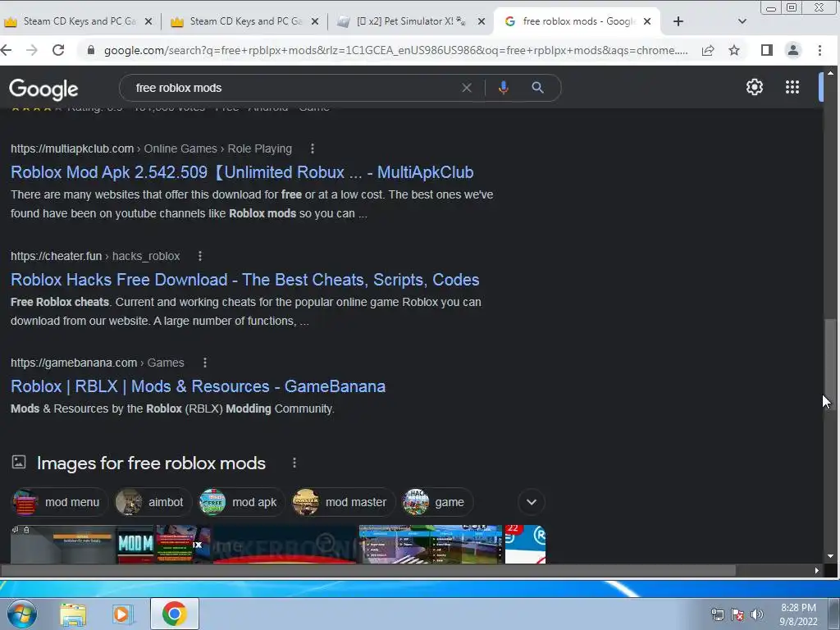Click the taskbar clock showing 8:28 PM
Viewport: 840px width, 630px height.
point(798,614)
